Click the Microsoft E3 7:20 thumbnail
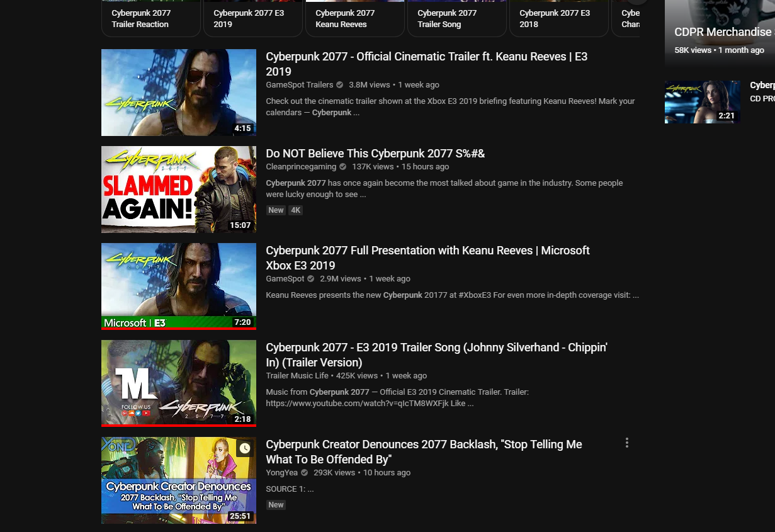The height and width of the screenshot is (532, 775). coord(179,286)
